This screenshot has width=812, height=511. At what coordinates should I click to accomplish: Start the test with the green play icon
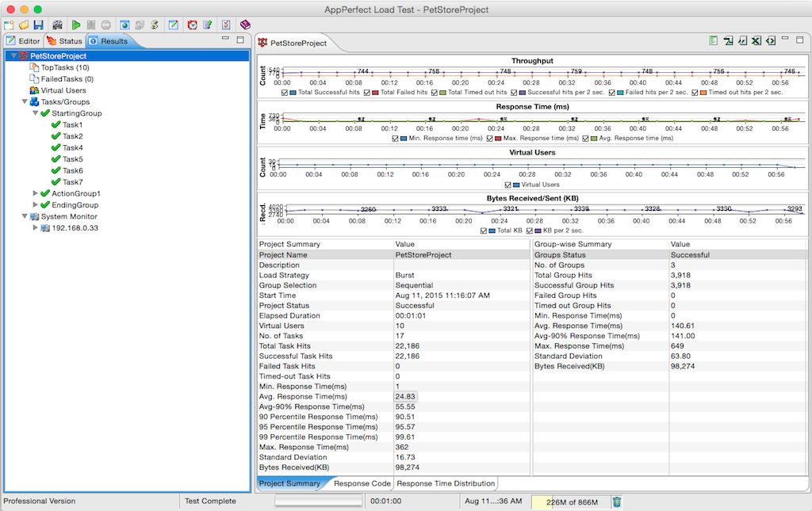pyautogui.click(x=76, y=25)
